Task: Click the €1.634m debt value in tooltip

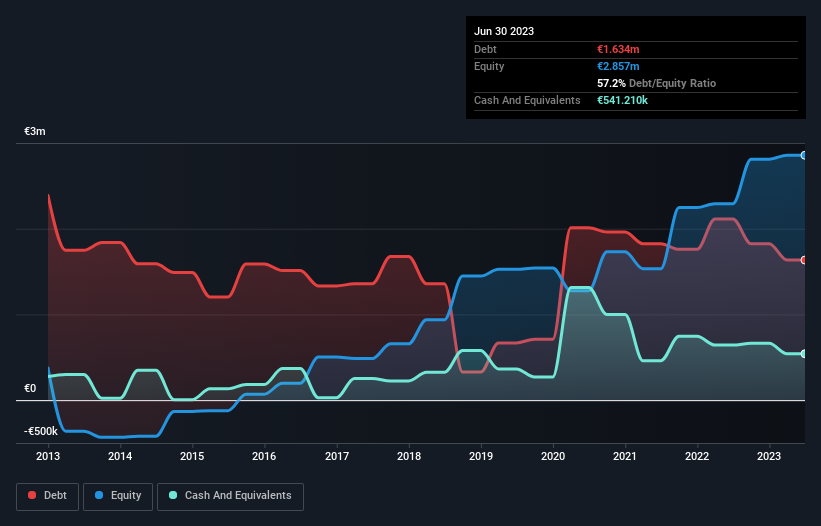Action: tap(618, 49)
